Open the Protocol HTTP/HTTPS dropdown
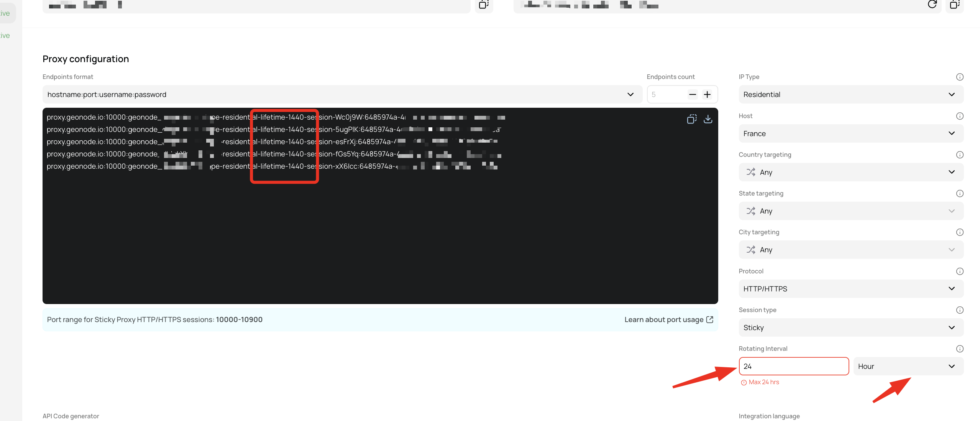The height and width of the screenshot is (421, 980). [850, 289]
